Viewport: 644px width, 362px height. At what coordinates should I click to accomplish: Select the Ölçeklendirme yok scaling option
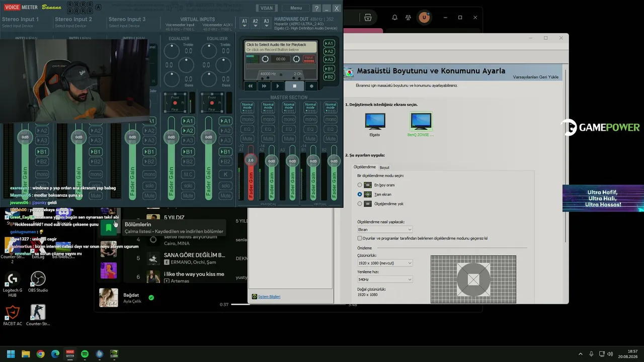(360, 204)
